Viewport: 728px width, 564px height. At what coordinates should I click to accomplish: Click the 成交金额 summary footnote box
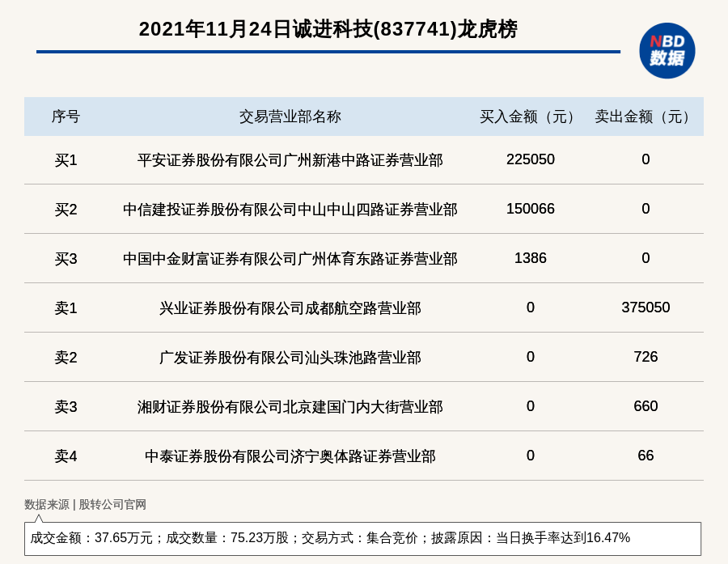coord(362,538)
